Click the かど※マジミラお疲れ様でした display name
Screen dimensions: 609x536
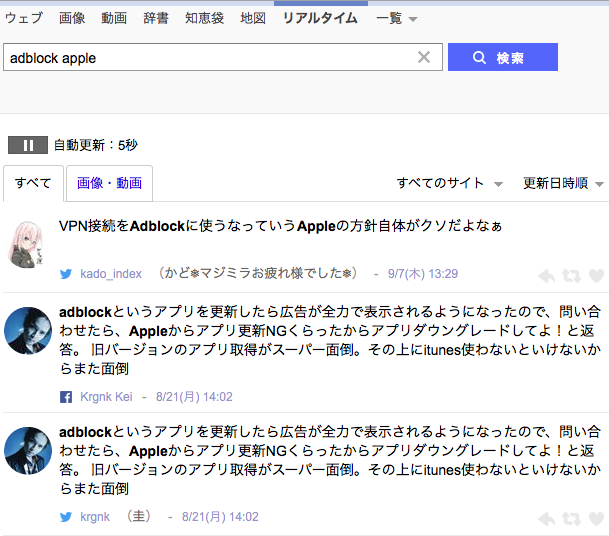257,274
